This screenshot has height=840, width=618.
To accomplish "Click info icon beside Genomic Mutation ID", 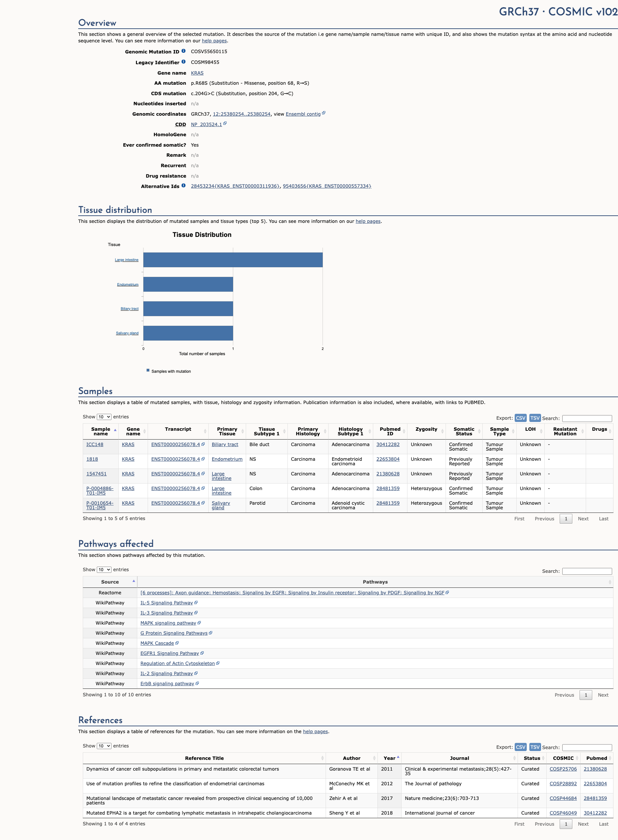I will coord(183,51).
